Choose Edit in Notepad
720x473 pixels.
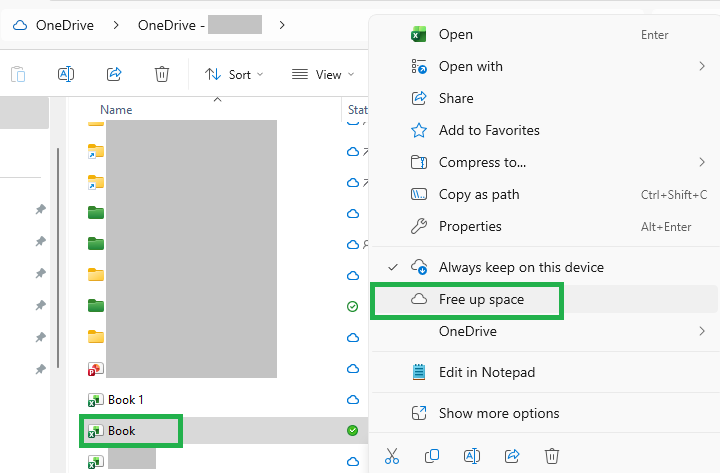544,372
